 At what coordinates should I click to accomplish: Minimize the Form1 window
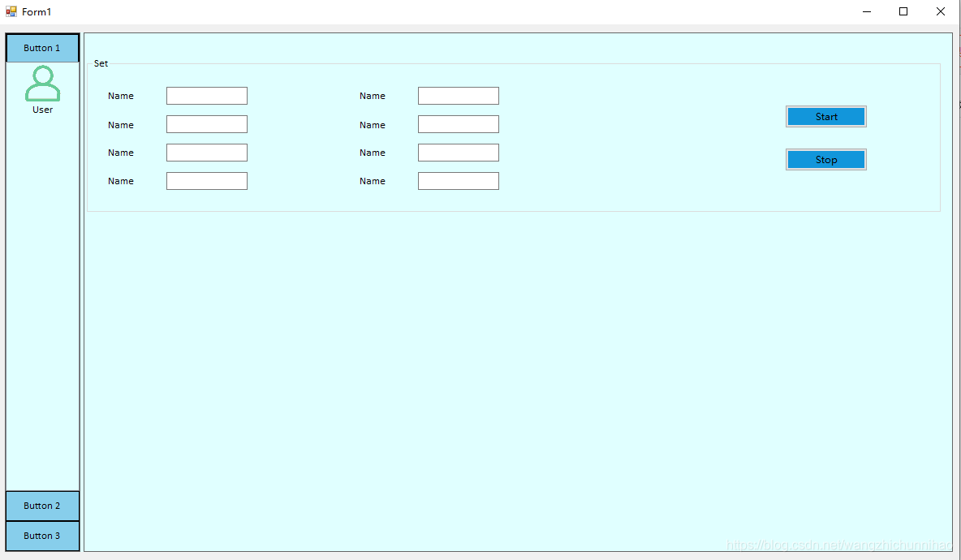(x=866, y=11)
